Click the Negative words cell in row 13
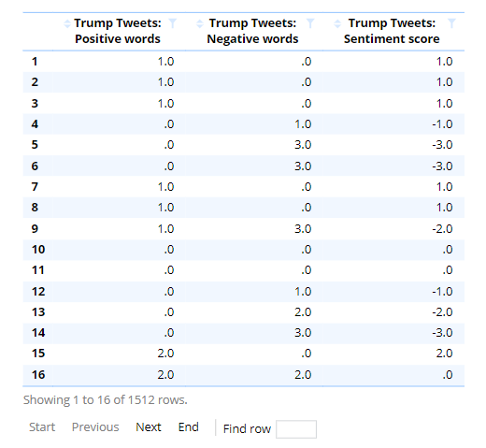Screen dimensions: 486x448 254,312
